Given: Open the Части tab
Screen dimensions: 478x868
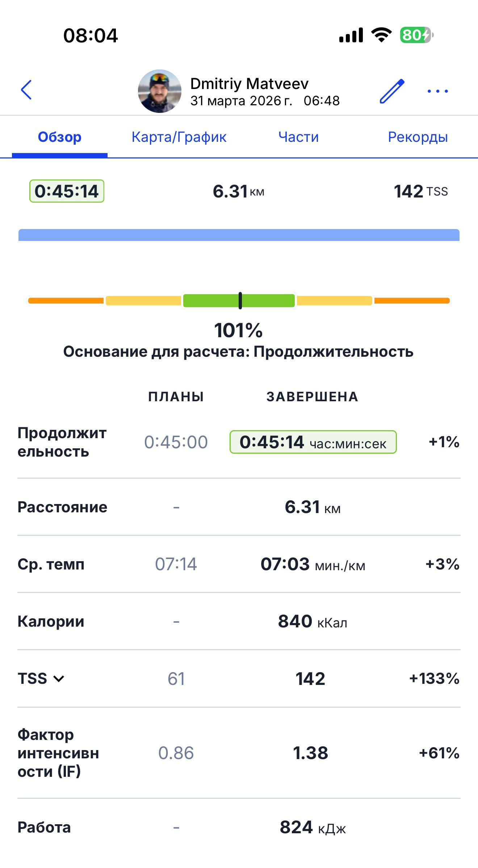Looking at the screenshot, I should point(298,137).
